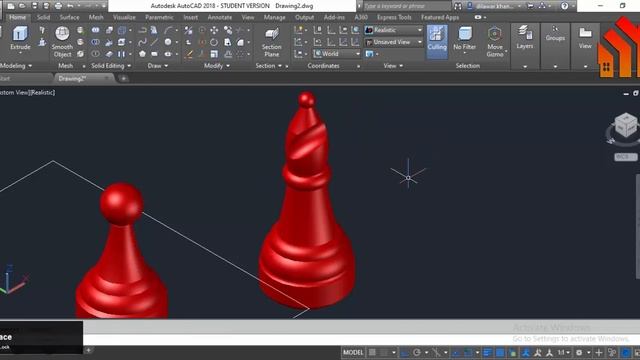Image resolution: width=640 pixels, height=360 pixels.
Task: Toggle lineweight display in status bar
Action: pyautogui.click(x=487, y=352)
